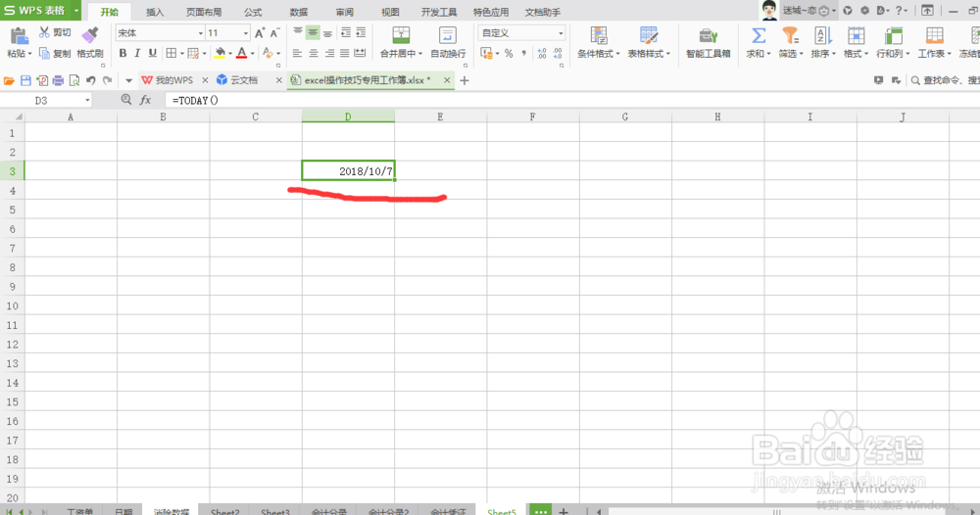Switch to the Data ribbon tab

pos(299,13)
